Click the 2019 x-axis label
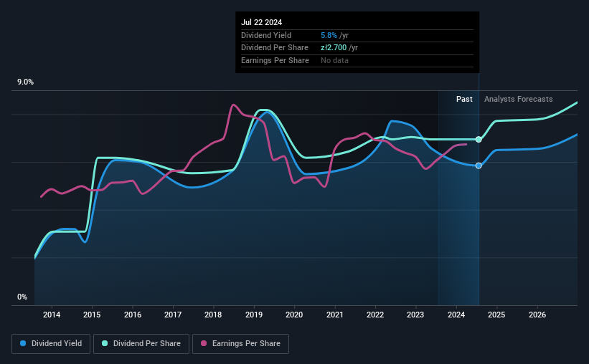This screenshot has width=589, height=364. click(x=254, y=315)
